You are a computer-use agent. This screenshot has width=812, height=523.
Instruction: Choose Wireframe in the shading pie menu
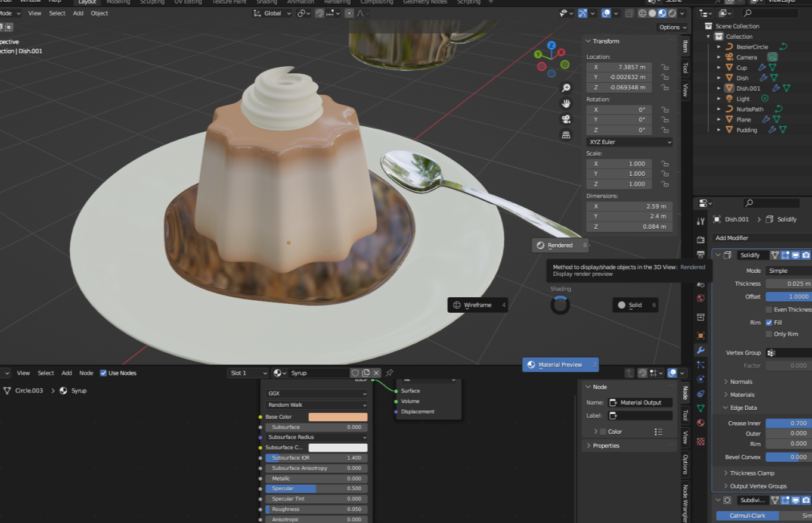coord(478,305)
